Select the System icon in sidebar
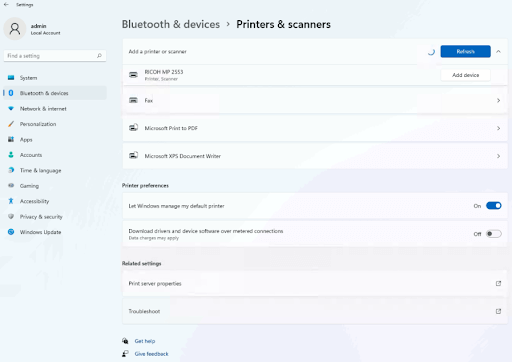512x362 pixels. [11, 78]
